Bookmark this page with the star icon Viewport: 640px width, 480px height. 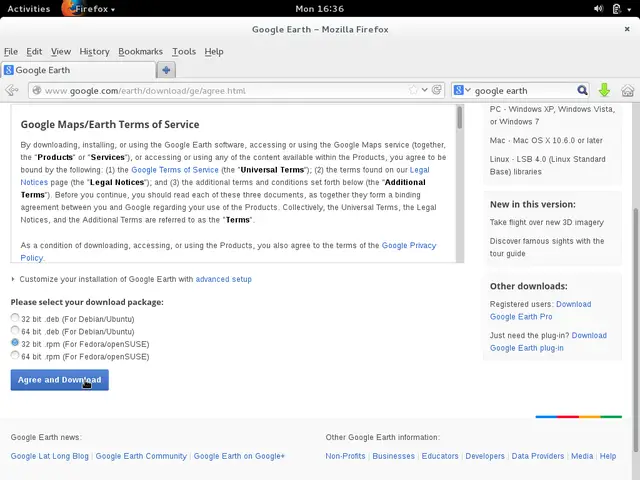[x=413, y=90]
